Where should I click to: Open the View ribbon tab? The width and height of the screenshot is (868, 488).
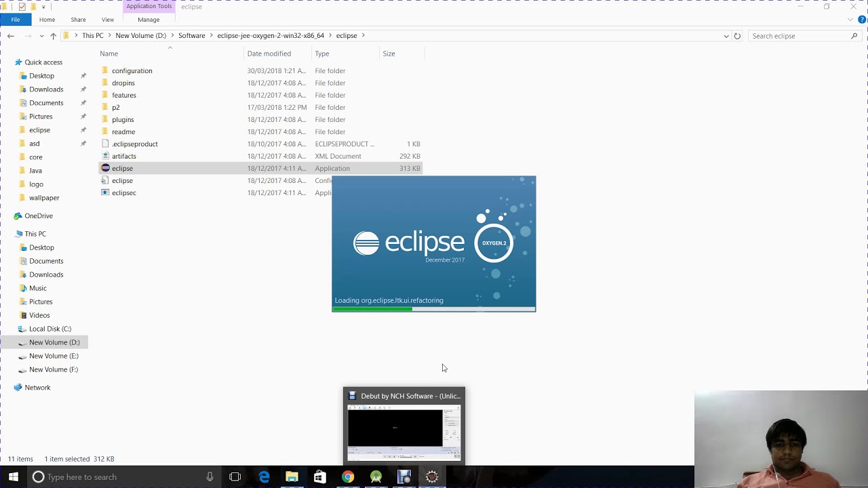tap(108, 20)
